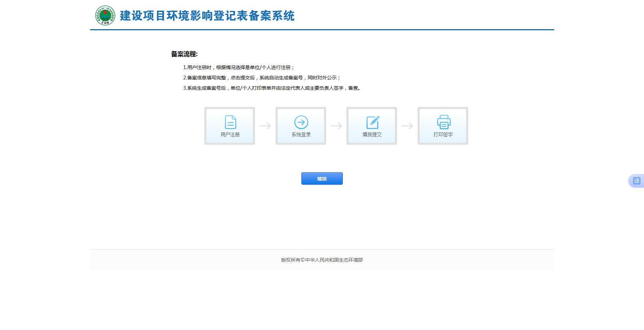Select the 填报提交 step label

coord(372,135)
